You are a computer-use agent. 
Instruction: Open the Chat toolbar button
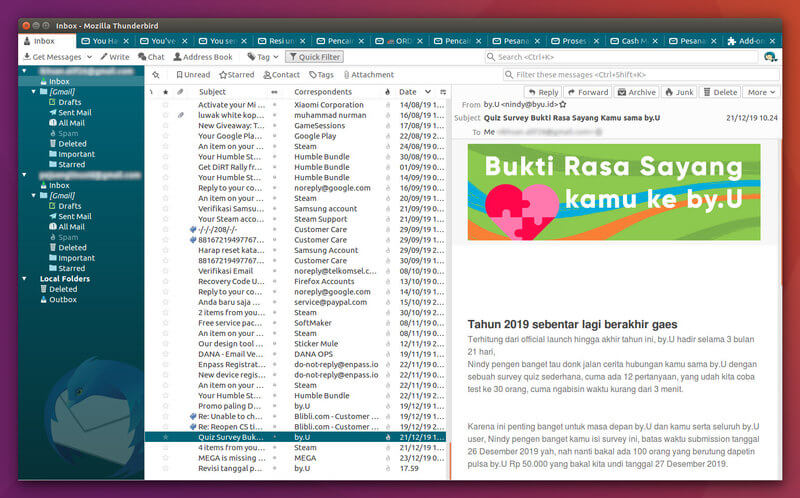point(151,57)
